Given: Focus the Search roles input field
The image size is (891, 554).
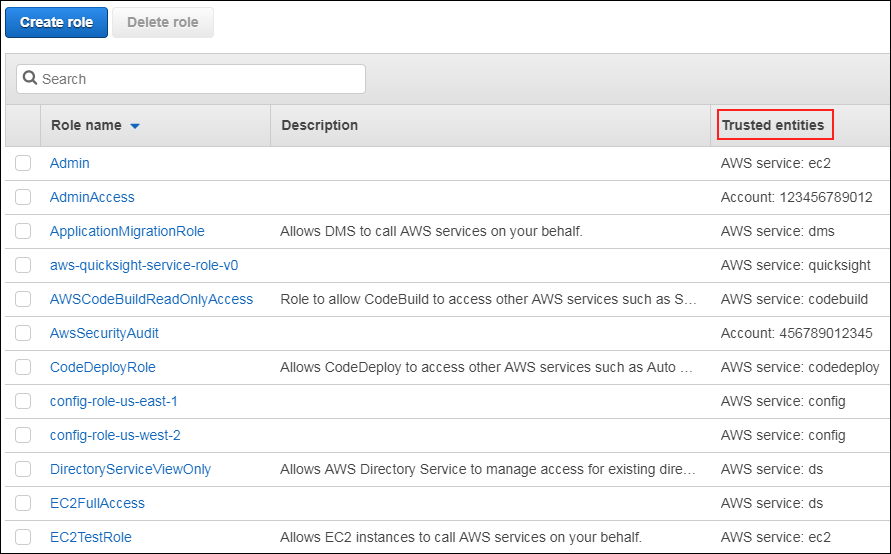Looking at the screenshot, I should [x=191, y=79].
